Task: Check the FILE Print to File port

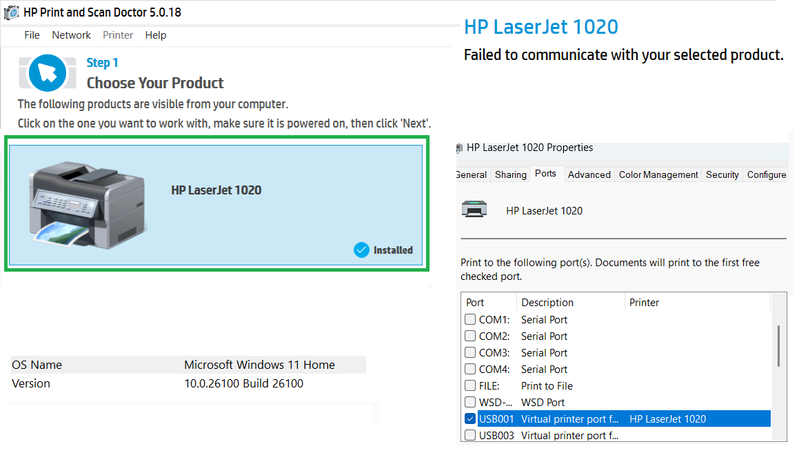Action: click(470, 386)
